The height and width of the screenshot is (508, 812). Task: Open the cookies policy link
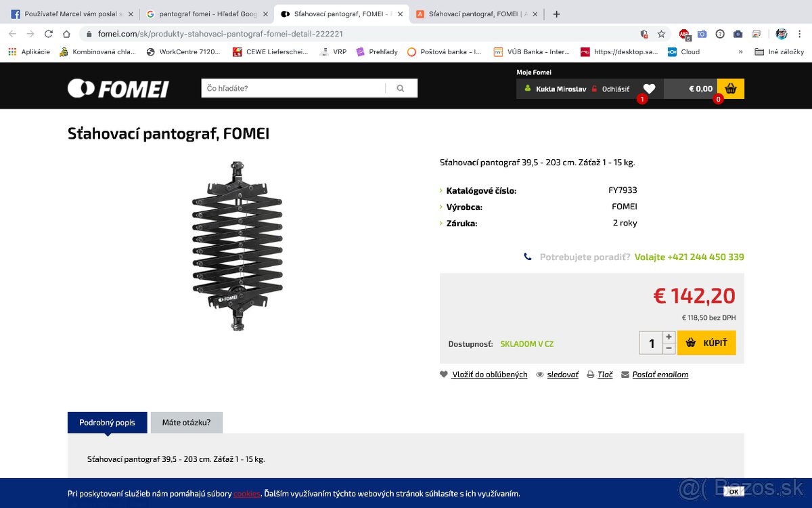coord(247,494)
